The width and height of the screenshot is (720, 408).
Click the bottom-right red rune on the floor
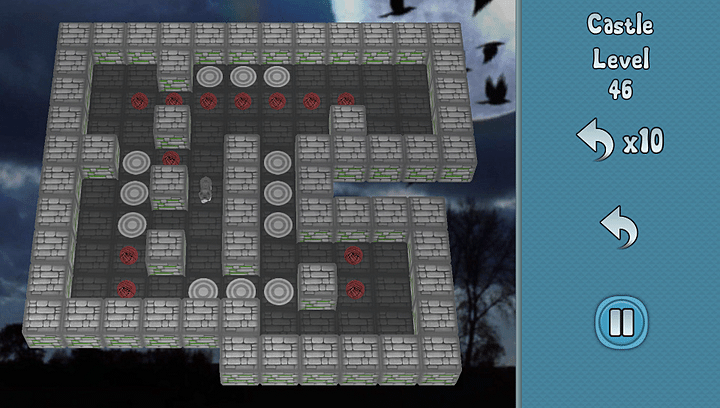tap(354, 289)
